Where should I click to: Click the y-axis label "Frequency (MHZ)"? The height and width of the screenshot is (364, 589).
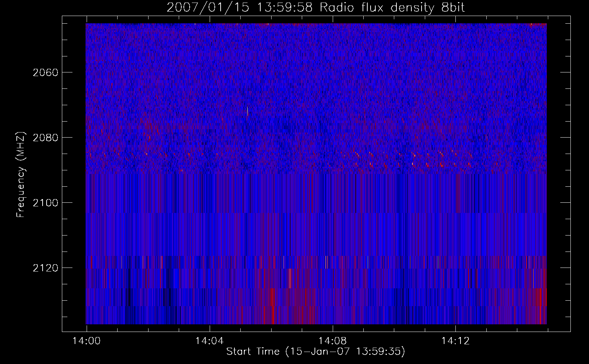click(21, 175)
